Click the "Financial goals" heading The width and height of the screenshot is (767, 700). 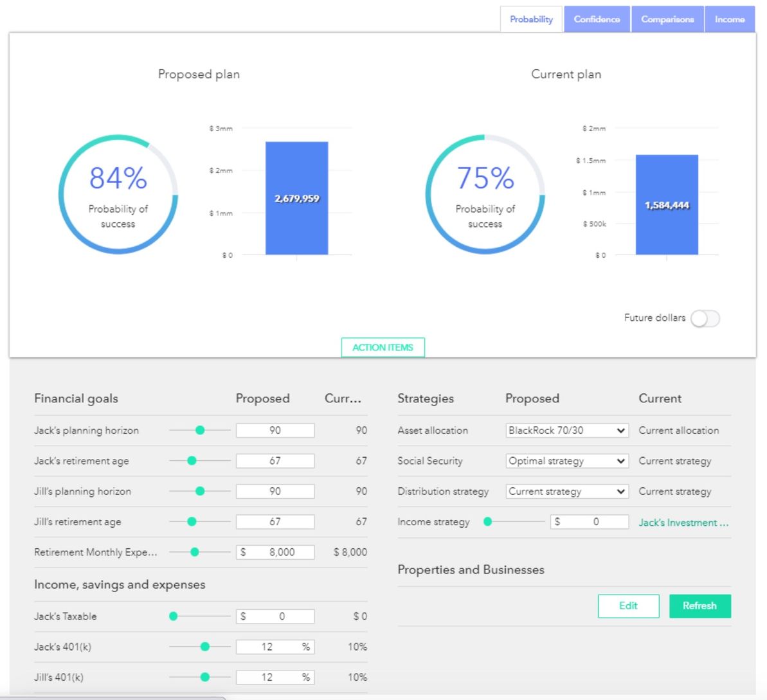coord(76,399)
